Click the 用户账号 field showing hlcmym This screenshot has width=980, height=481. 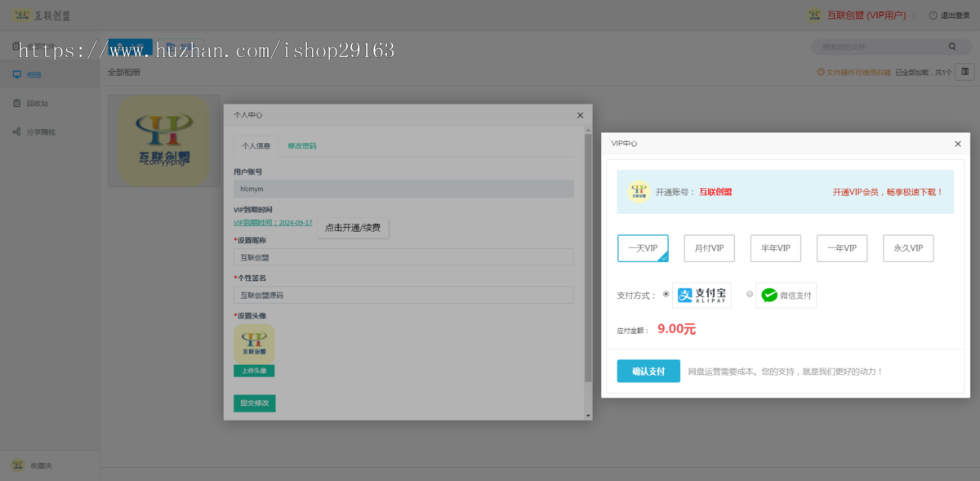tap(403, 189)
